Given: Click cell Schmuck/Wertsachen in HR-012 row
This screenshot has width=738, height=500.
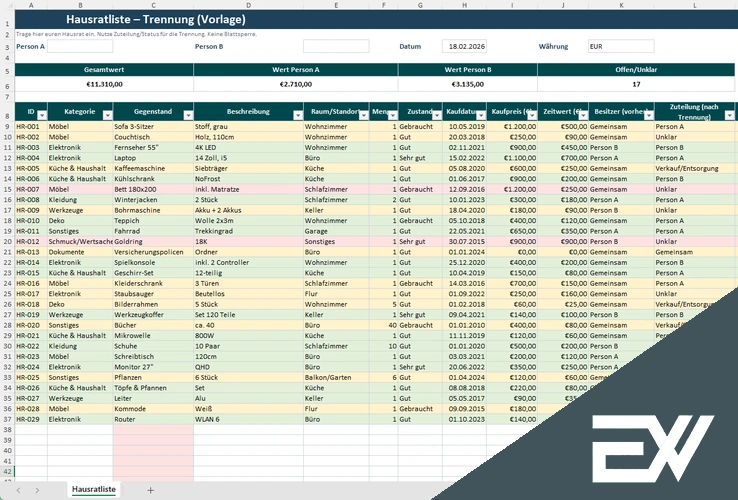Looking at the screenshot, I should point(80,242).
